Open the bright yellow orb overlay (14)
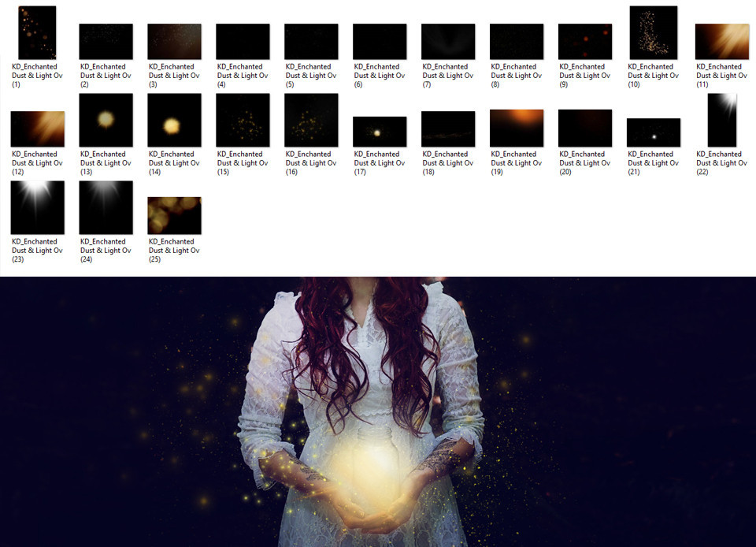Image resolution: width=756 pixels, height=547 pixels. tap(174, 120)
